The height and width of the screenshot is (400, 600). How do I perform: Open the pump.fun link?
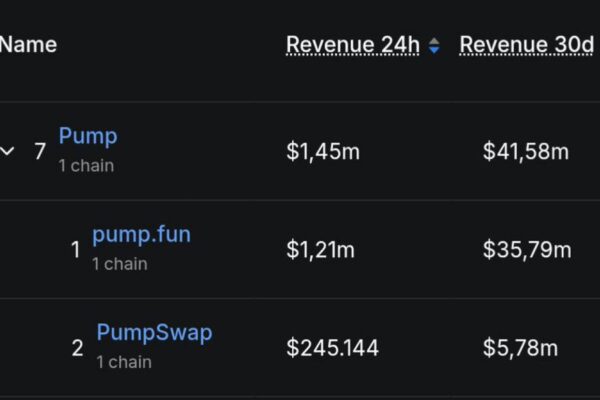[x=141, y=235]
